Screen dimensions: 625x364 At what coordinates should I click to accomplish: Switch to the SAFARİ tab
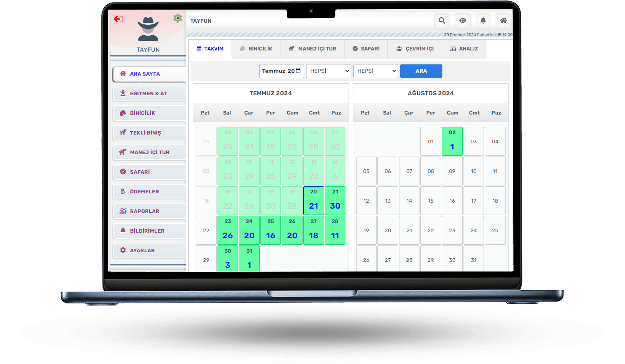(366, 49)
